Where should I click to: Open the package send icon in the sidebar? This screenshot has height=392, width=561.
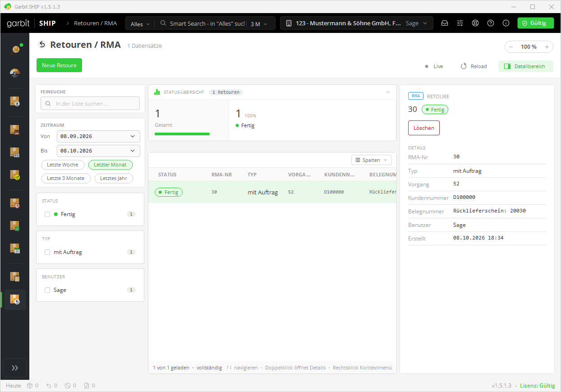point(15,175)
